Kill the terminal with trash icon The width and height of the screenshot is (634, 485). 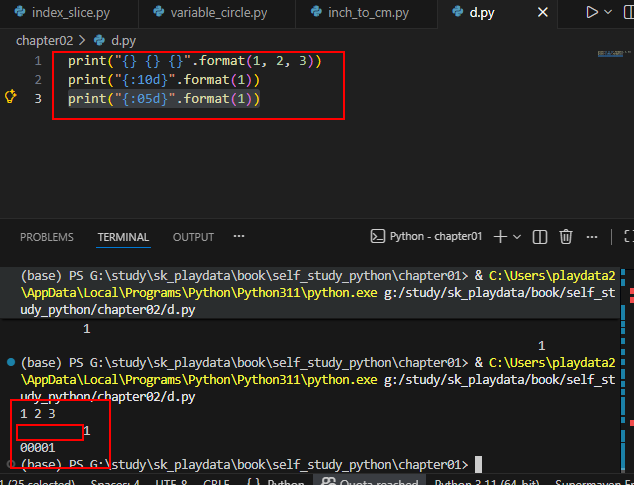click(566, 237)
